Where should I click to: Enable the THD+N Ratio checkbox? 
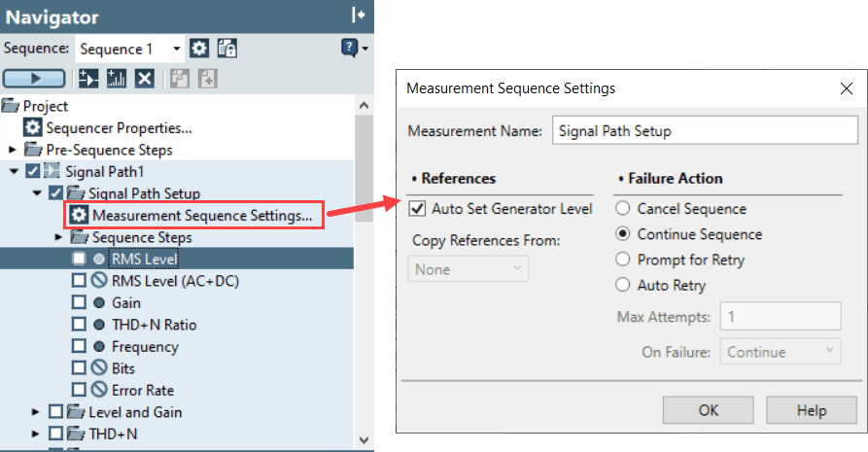point(79,325)
